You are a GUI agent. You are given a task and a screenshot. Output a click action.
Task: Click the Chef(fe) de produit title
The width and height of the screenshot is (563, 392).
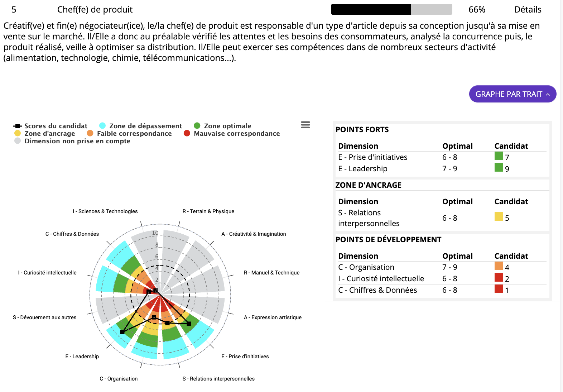pos(95,10)
